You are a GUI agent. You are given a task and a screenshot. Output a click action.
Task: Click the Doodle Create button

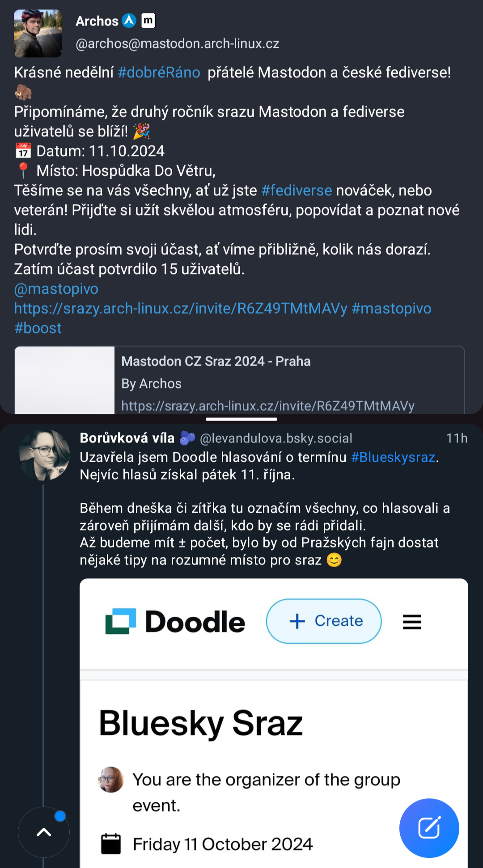324,621
